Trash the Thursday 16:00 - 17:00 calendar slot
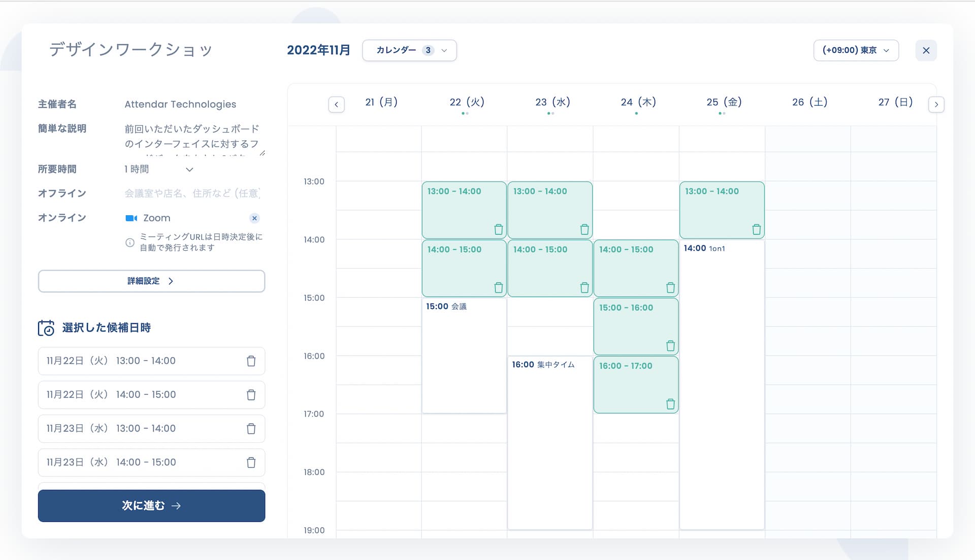975x560 pixels. coord(670,404)
